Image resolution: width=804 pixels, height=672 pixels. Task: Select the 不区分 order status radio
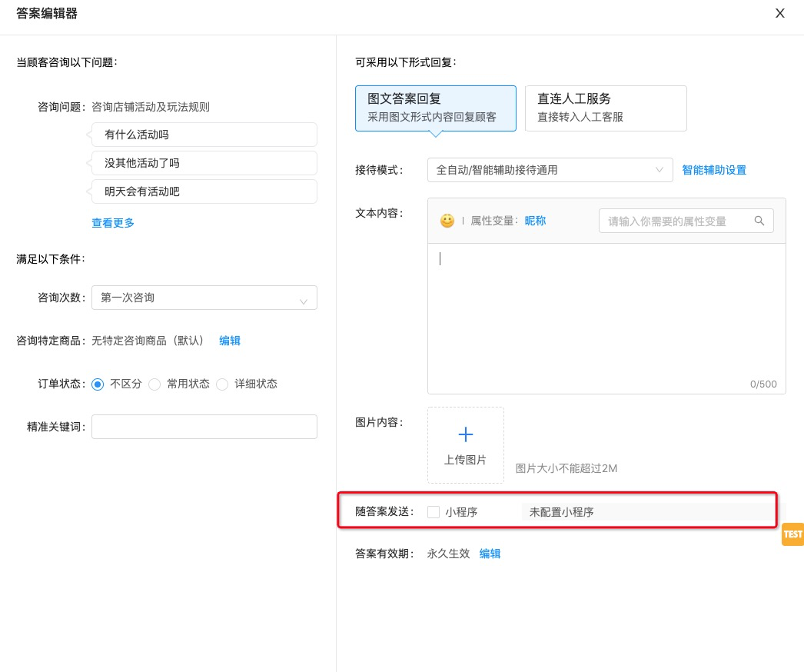(98, 384)
